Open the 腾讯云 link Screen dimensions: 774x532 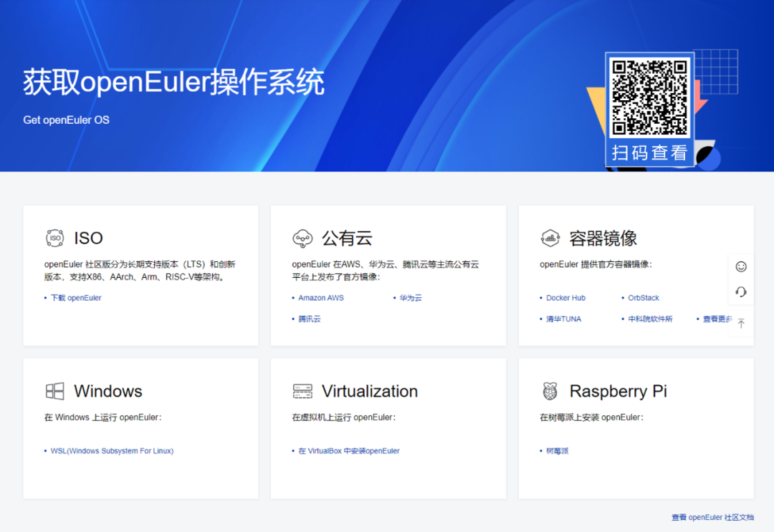(310, 319)
